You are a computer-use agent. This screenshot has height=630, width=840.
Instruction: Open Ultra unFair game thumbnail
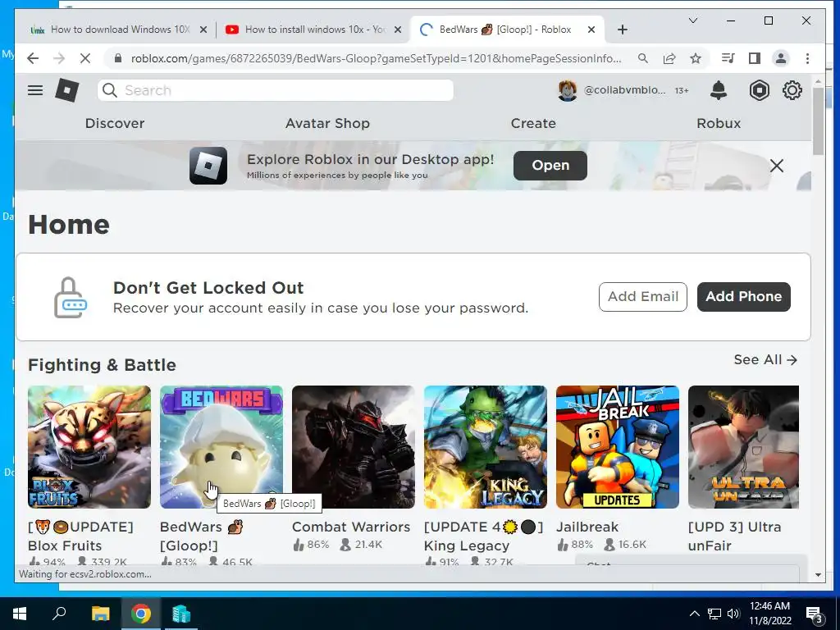743,447
